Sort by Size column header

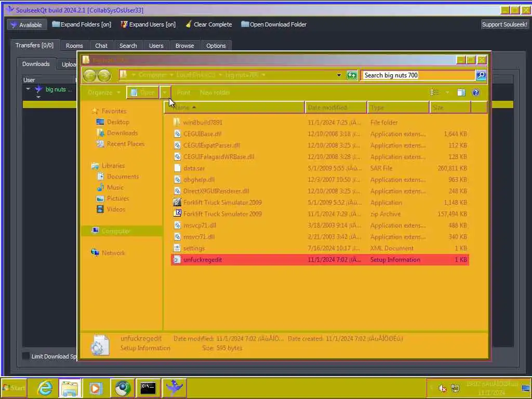click(450, 108)
